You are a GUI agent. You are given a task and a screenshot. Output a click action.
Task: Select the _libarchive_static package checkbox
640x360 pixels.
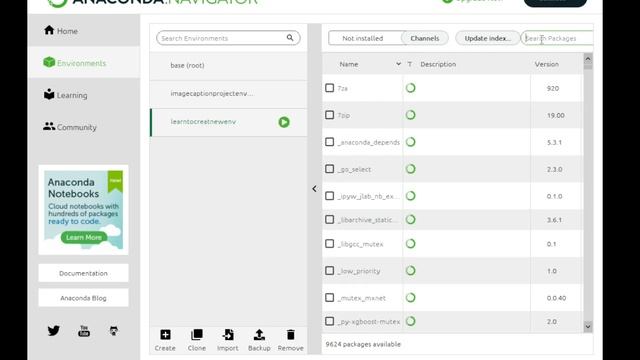pyautogui.click(x=329, y=220)
